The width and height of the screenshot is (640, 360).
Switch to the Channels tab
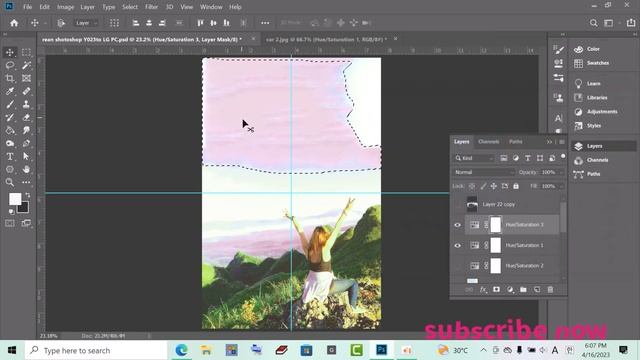(489, 142)
